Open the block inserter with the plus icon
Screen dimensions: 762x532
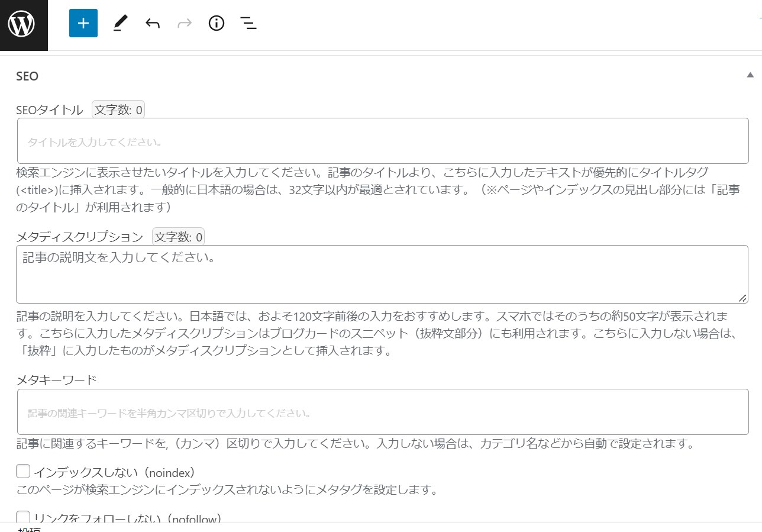(83, 23)
